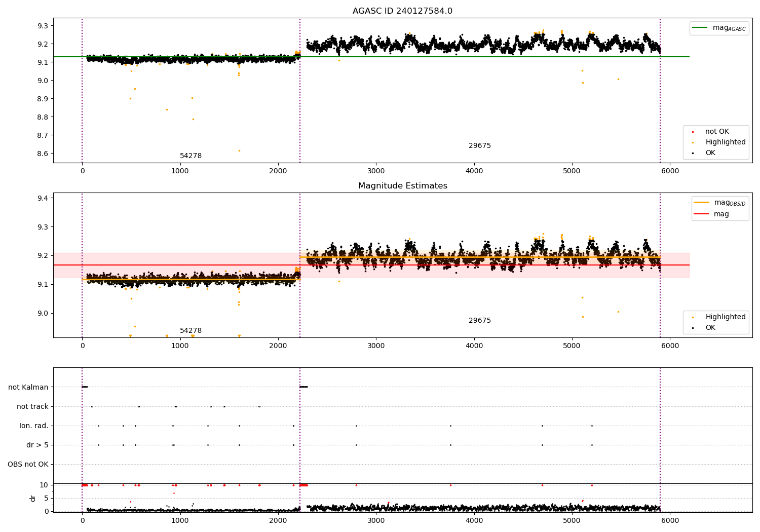
Task: Click the 0 x-tick under the bottom panel
Action: [82, 521]
